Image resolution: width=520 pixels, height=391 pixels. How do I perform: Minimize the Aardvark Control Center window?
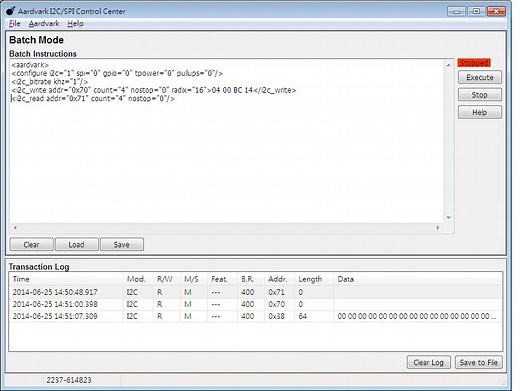pos(456,11)
